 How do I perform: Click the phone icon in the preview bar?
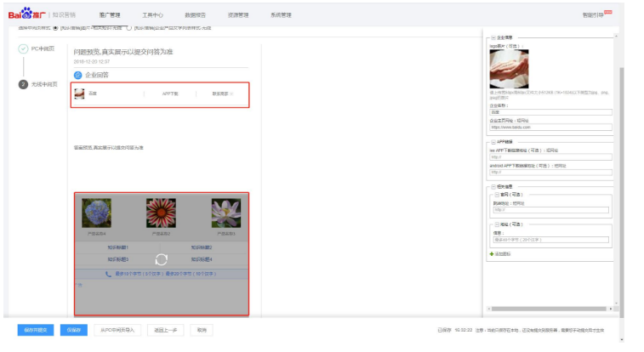pos(108,274)
